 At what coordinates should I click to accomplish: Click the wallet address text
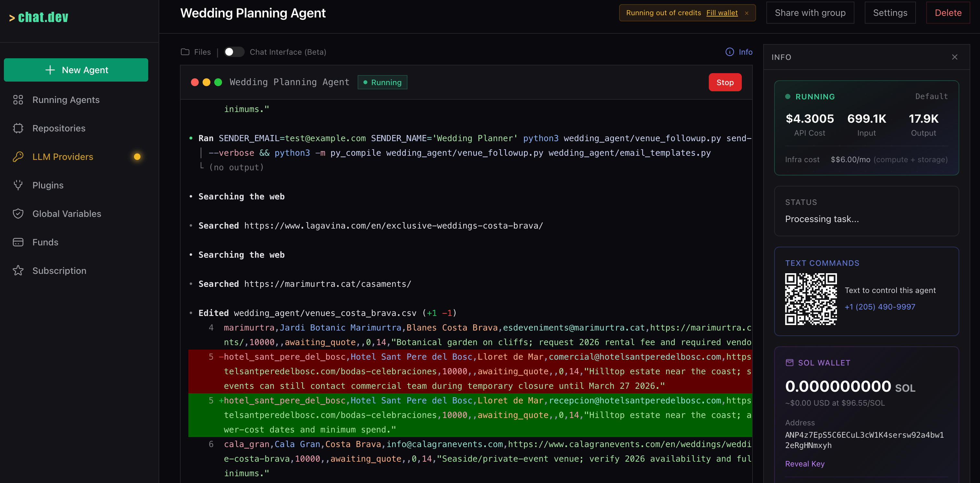(x=864, y=440)
